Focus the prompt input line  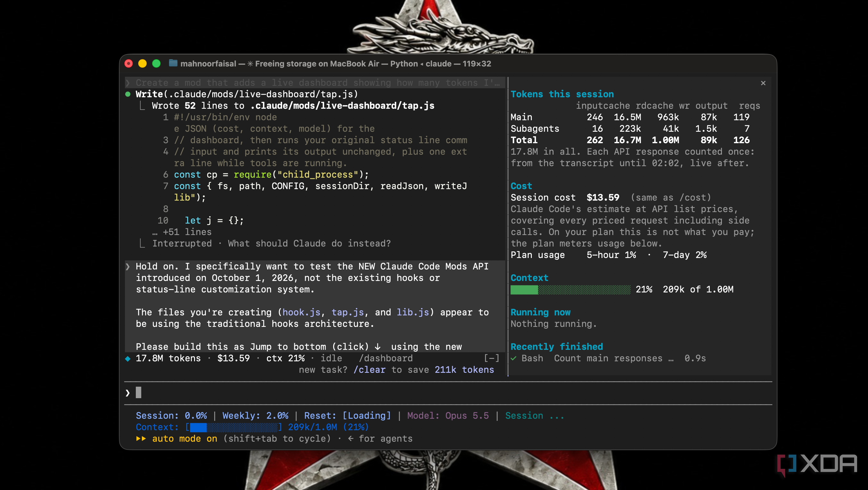pyautogui.click(x=448, y=393)
